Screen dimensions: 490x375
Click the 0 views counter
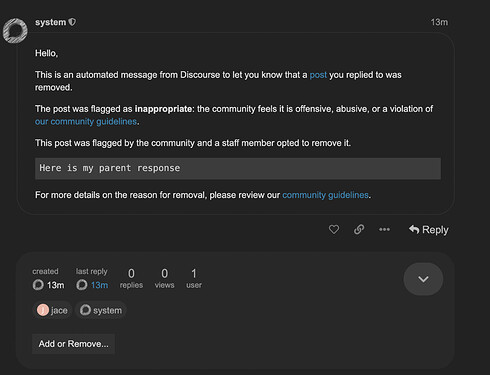(x=164, y=278)
